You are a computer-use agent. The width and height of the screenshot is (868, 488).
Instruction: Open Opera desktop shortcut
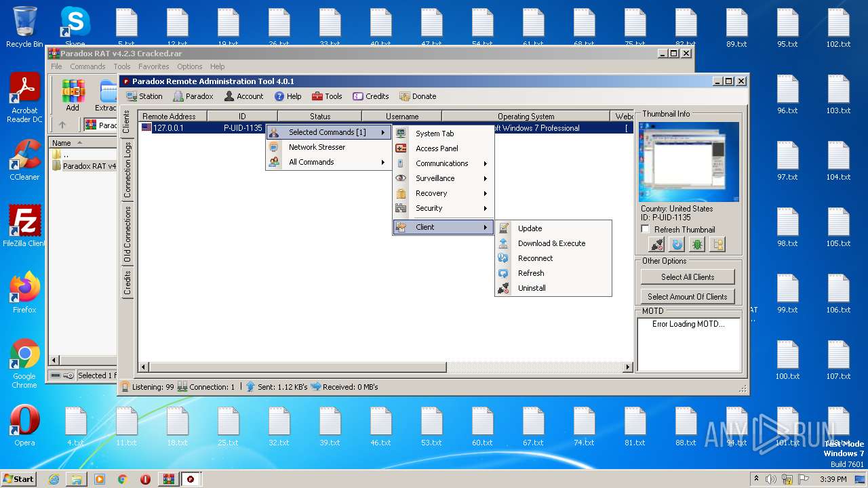[24, 426]
